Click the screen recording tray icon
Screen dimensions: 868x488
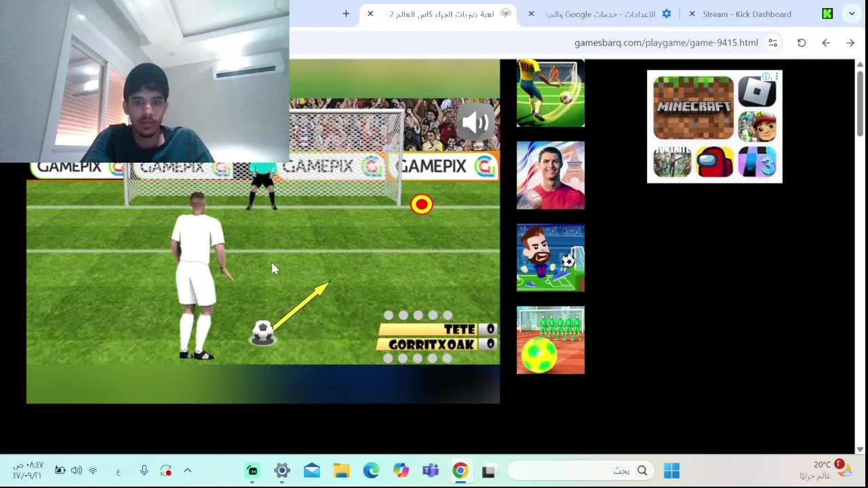click(x=166, y=470)
